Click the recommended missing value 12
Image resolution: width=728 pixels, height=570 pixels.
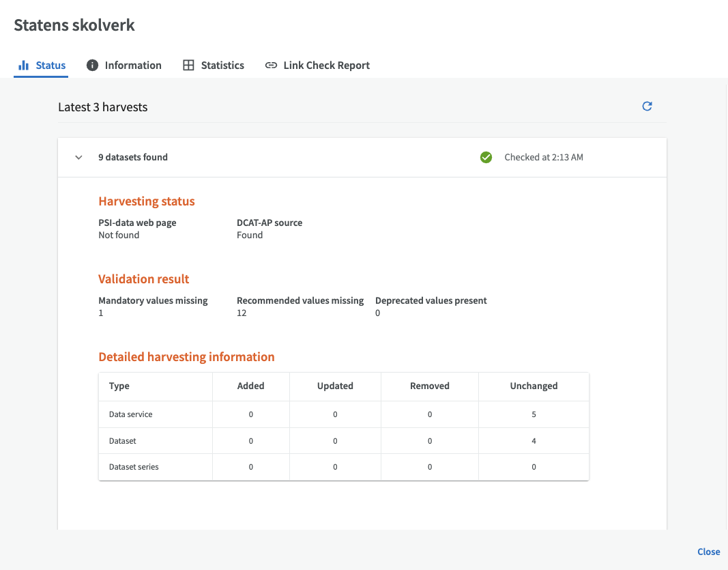[242, 313]
